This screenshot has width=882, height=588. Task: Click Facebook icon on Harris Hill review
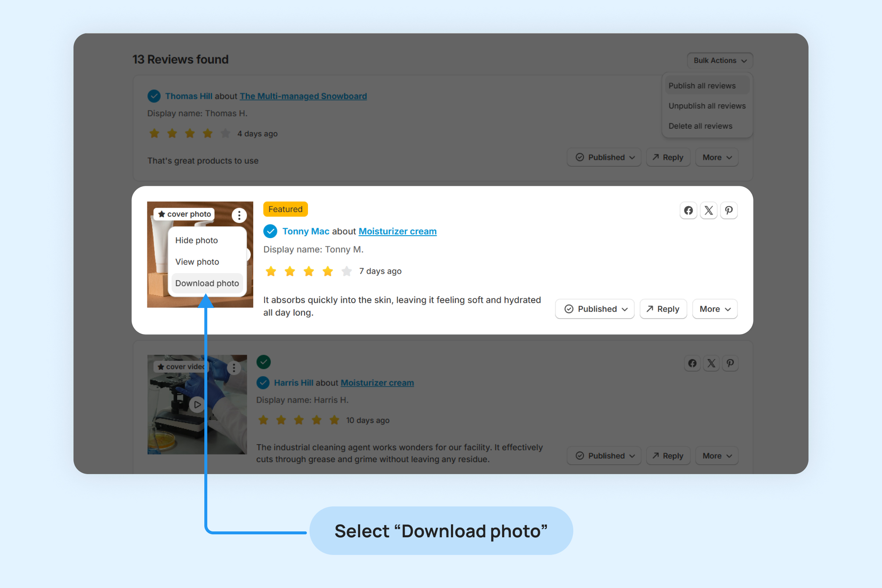coord(692,363)
